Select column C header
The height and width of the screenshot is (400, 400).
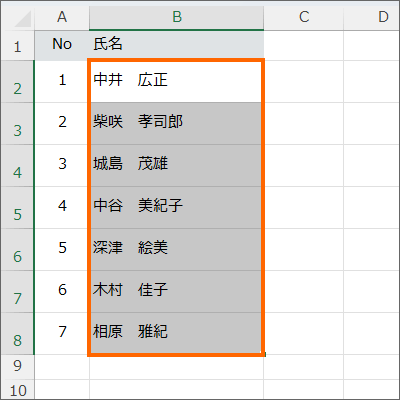tap(304, 16)
